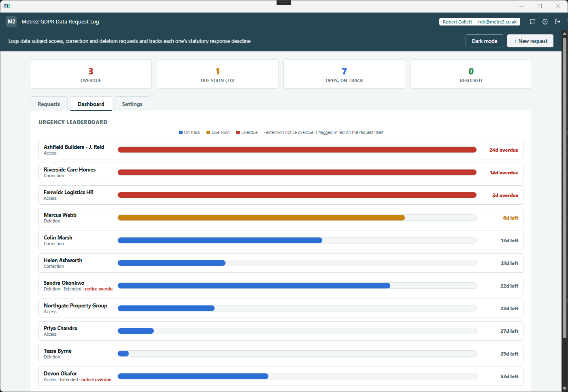Open Priya Chandra access request
Viewport: 568px width, 392px height.
281,331
